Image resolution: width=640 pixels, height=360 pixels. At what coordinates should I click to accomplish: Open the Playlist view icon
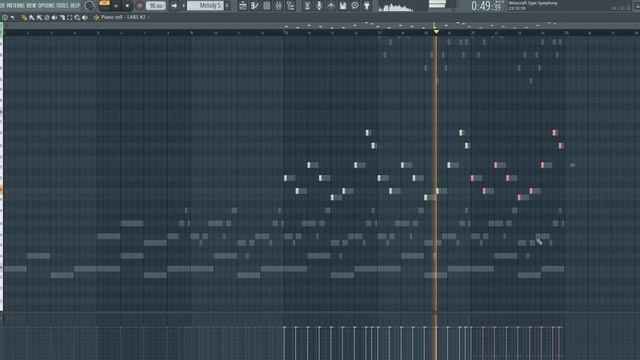coord(243,6)
